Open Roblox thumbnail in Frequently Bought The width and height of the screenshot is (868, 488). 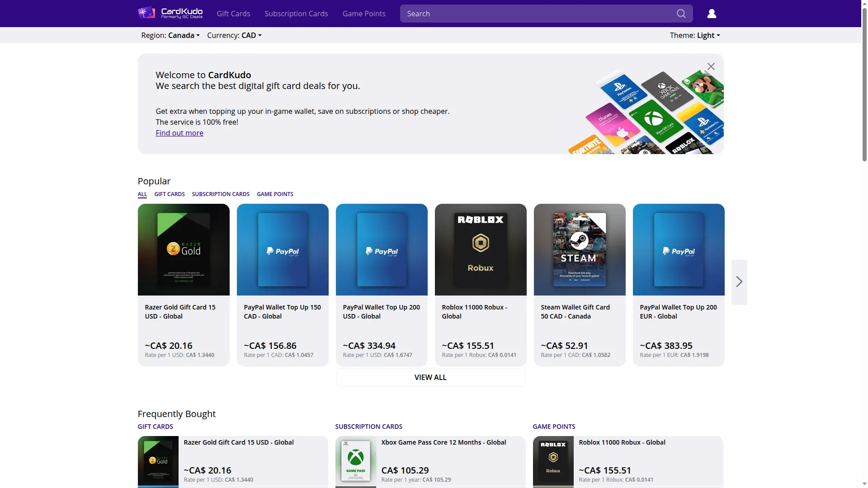553,461
